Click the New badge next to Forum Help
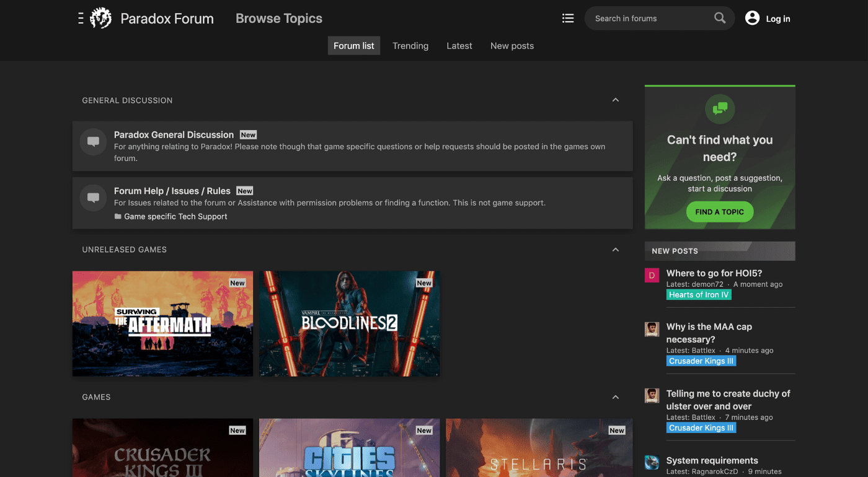The height and width of the screenshot is (477, 868). (x=245, y=191)
